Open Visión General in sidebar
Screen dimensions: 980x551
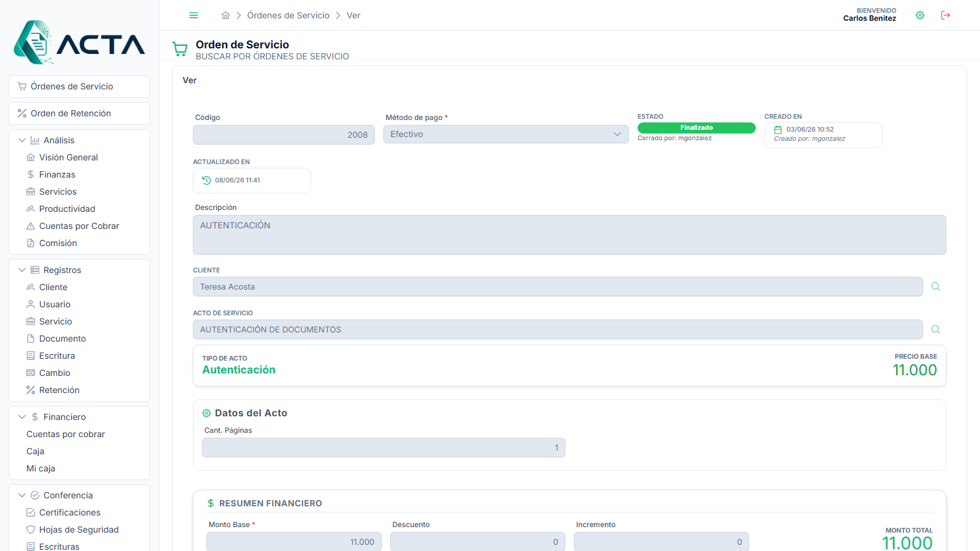tap(68, 157)
